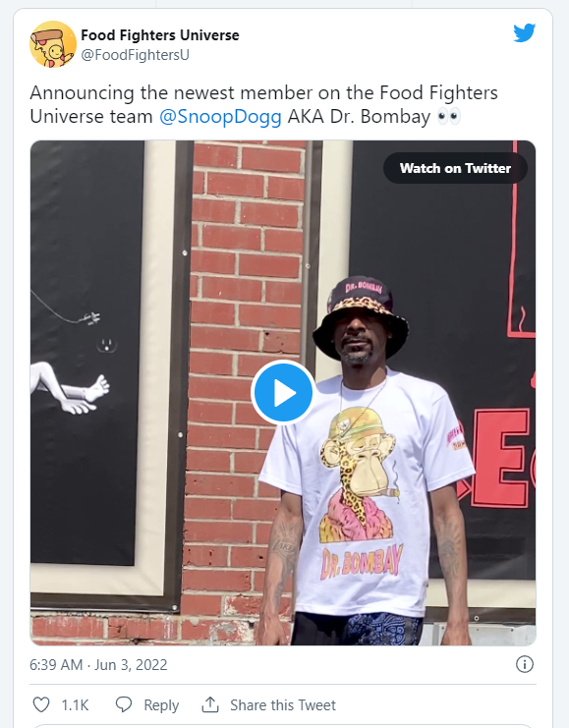Visit the @FoodFightersU handle
Viewport: 569px width, 728px height.
click(x=136, y=55)
